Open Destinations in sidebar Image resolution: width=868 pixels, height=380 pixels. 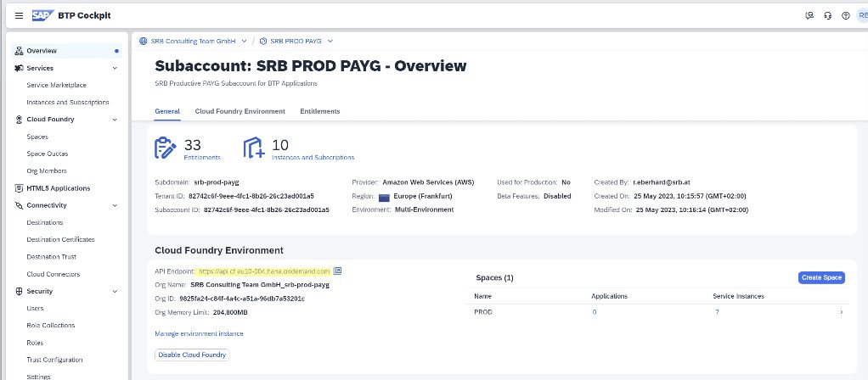[45, 222]
